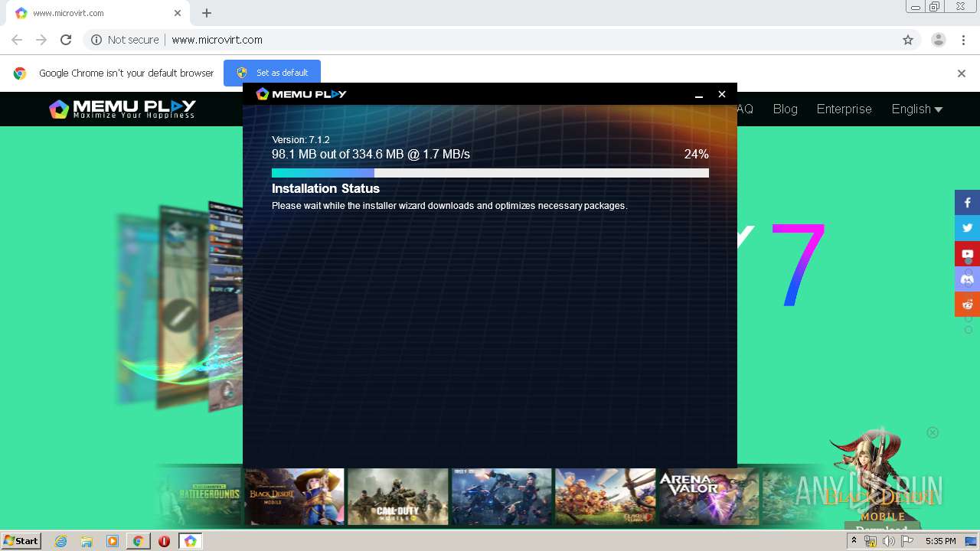Open YouTube sidebar icon
This screenshot has width=980, height=551.
coord(967,253)
